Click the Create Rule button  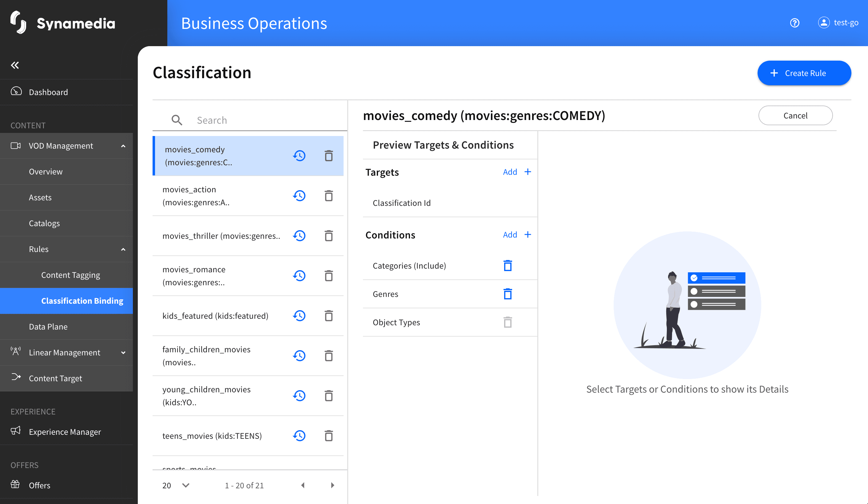point(804,73)
